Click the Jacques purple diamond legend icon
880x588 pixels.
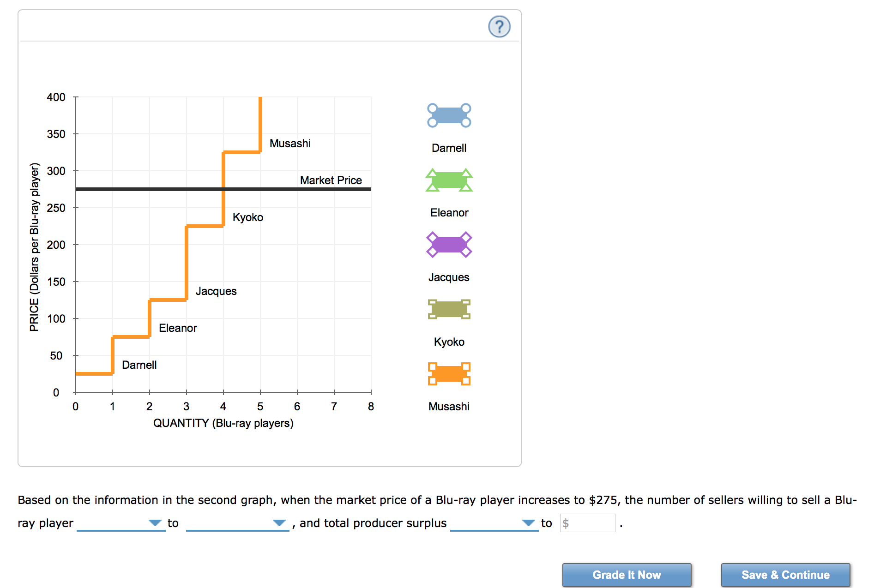(449, 245)
